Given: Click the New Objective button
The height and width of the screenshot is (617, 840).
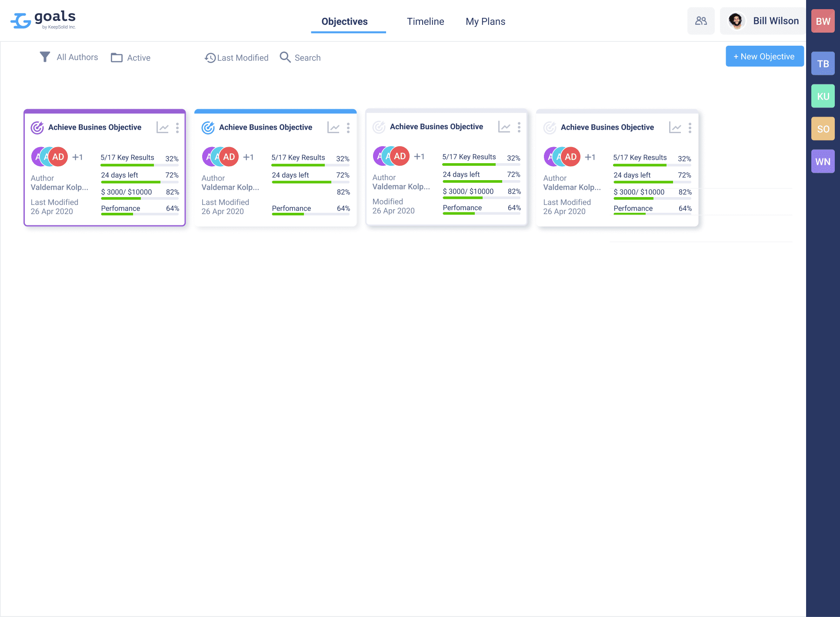Looking at the screenshot, I should [763, 56].
